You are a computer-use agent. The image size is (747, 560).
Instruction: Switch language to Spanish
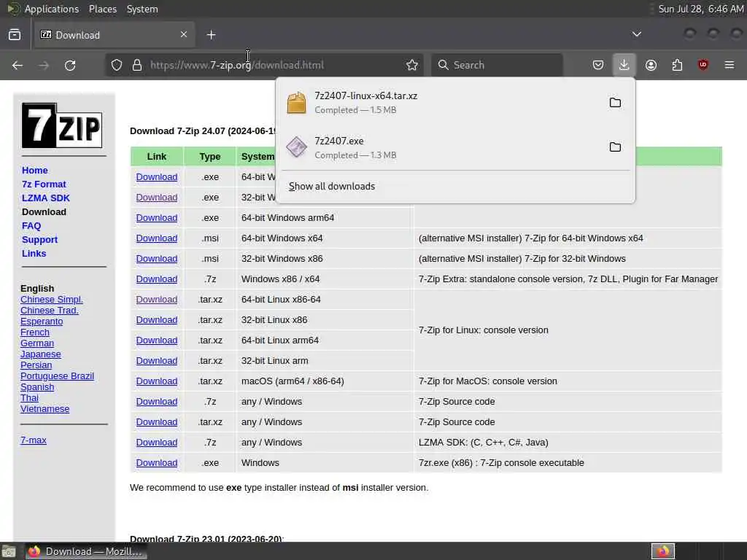click(x=37, y=387)
